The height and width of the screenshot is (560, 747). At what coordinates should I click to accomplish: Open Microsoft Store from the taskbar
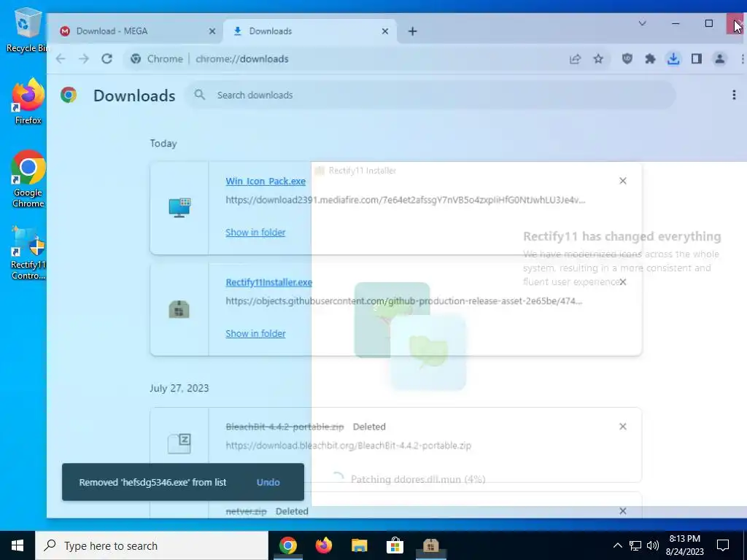tap(395, 545)
